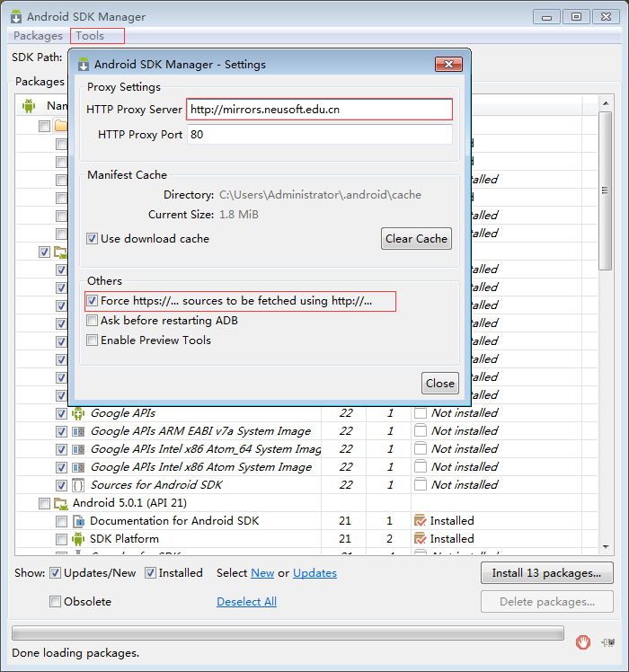Click Not installed icon for Google APIs row
Viewport: 629px width, 672px height.
[421, 413]
